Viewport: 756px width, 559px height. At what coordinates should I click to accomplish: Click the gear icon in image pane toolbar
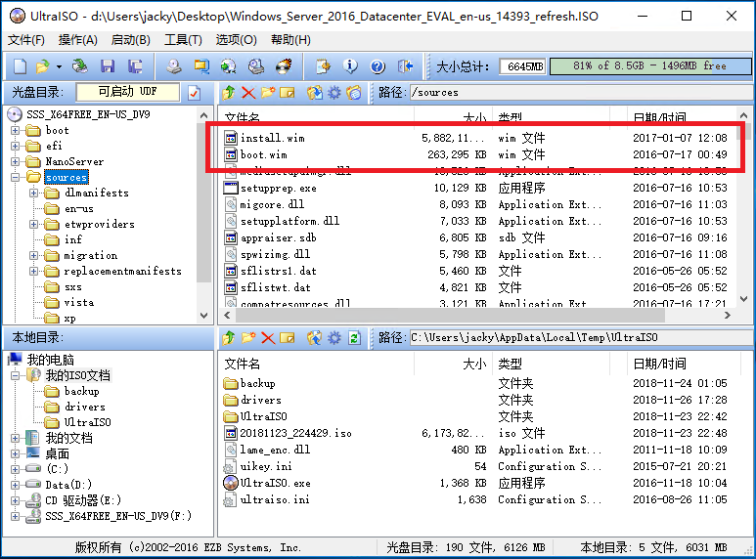334,92
